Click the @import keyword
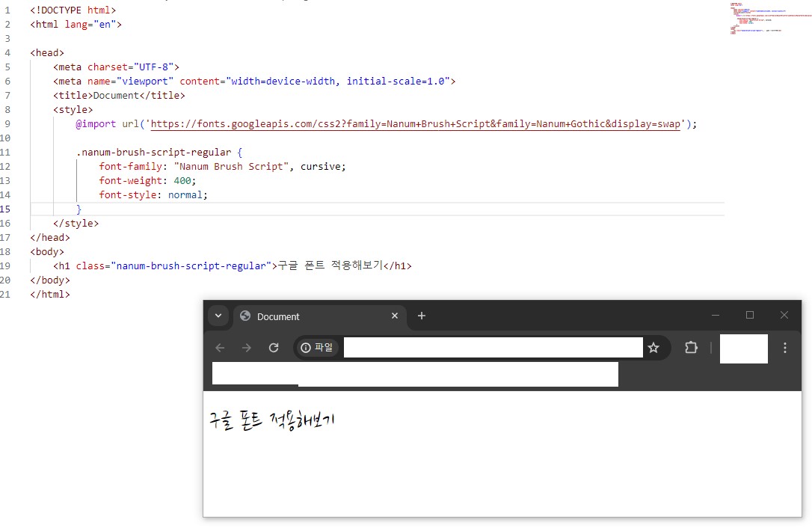This screenshot has width=812, height=531. click(x=96, y=124)
